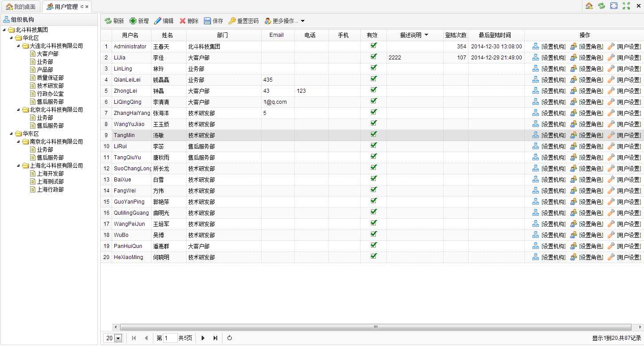
Task: Select 上海测试部 in organization tree
Action: coord(50,181)
